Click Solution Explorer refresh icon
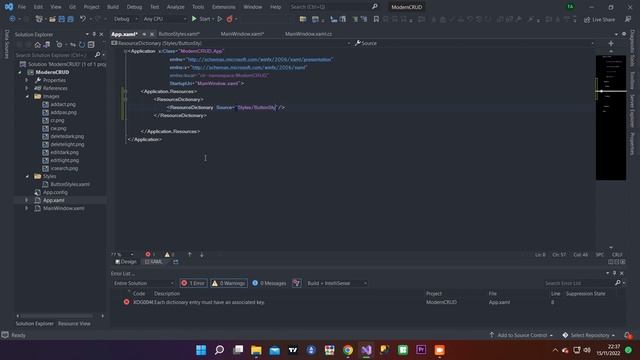The height and width of the screenshot is (360, 640). (82, 44)
